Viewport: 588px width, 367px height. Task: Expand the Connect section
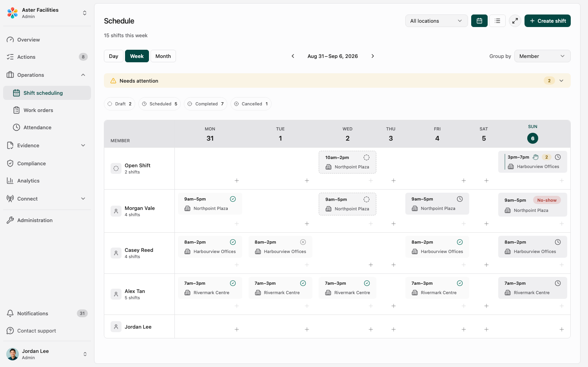click(x=83, y=199)
